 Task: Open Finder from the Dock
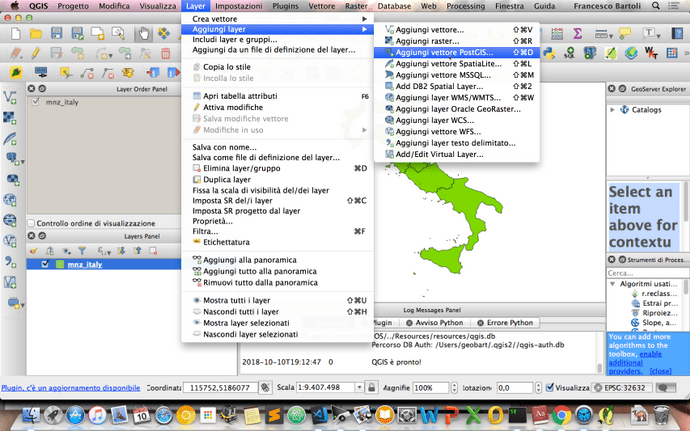click(x=31, y=415)
